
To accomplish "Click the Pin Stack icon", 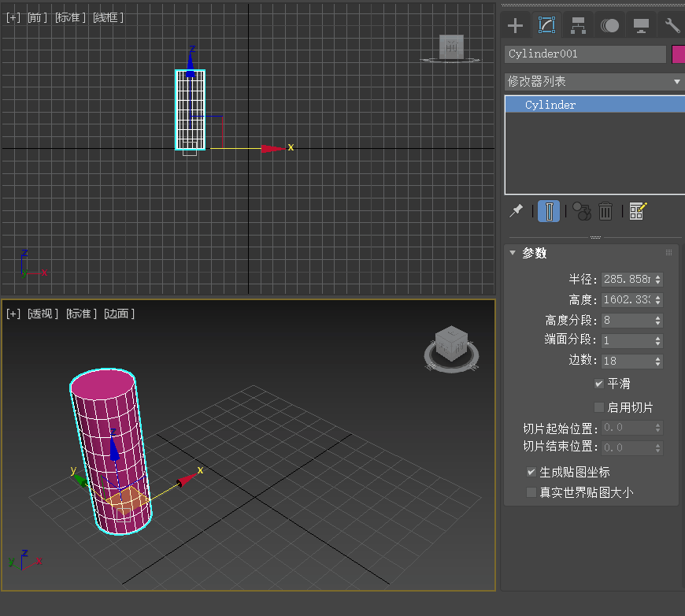I will [517, 210].
